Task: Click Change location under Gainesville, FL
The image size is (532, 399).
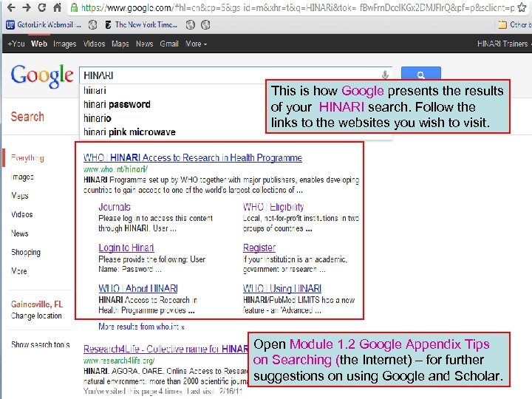Action: 36,316
